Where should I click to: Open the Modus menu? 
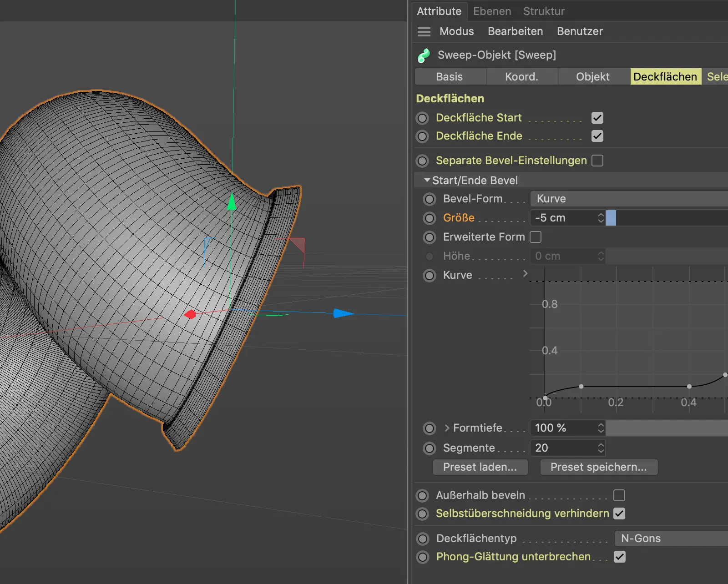point(456,31)
